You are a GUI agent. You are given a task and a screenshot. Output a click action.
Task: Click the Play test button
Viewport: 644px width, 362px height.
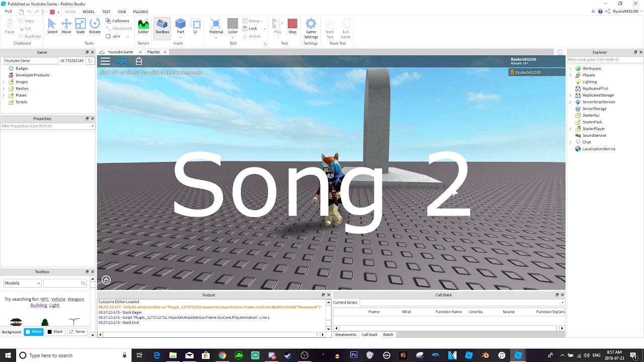tap(277, 26)
